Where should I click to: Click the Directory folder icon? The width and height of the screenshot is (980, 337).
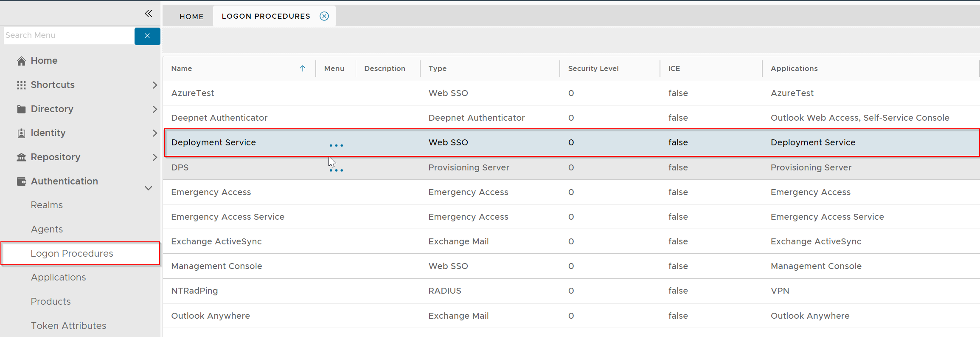tap(21, 109)
